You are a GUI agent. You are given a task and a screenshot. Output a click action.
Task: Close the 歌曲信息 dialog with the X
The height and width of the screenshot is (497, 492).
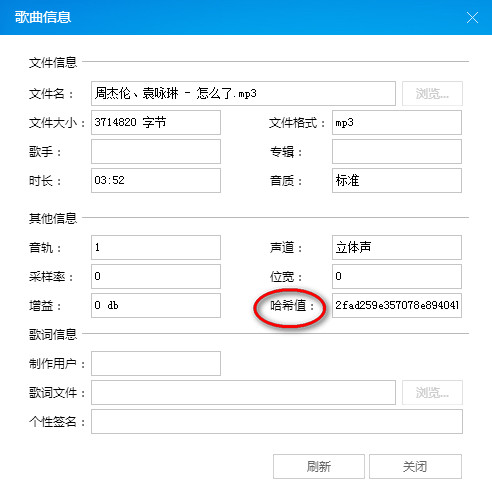click(472, 18)
